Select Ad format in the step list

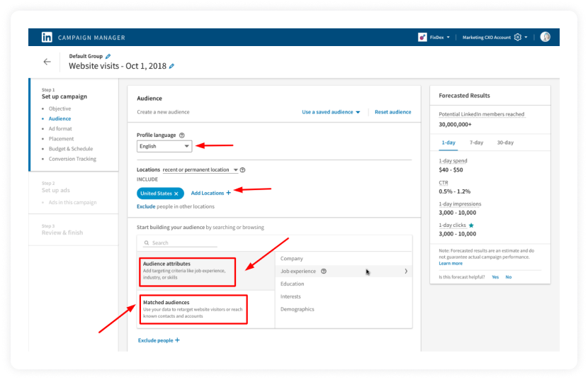pyautogui.click(x=60, y=128)
